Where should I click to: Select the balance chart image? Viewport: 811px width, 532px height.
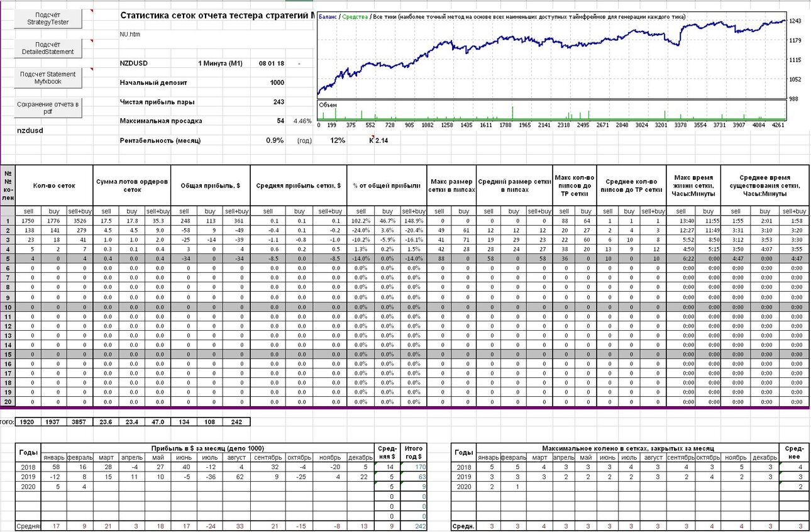pyautogui.click(x=552, y=70)
